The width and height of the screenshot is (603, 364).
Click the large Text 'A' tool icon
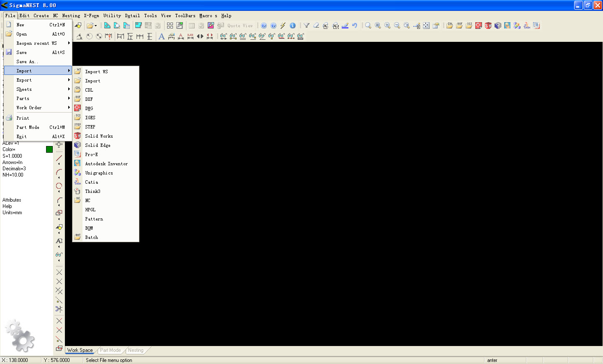pyautogui.click(x=161, y=36)
